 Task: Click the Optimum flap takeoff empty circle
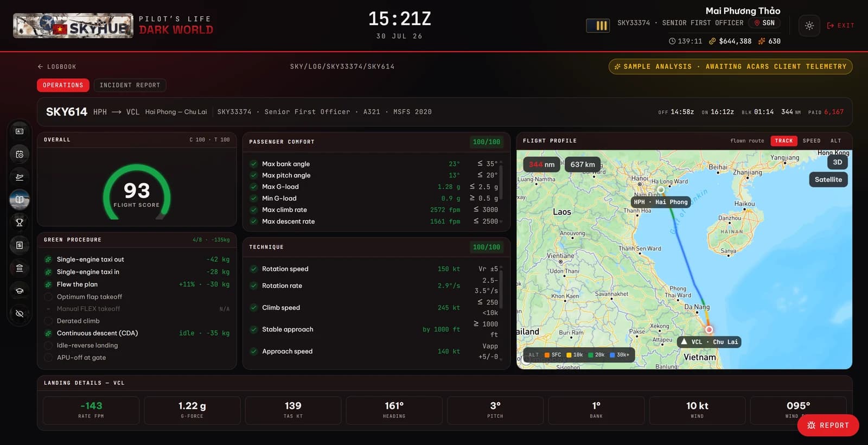[x=48, y=297]
